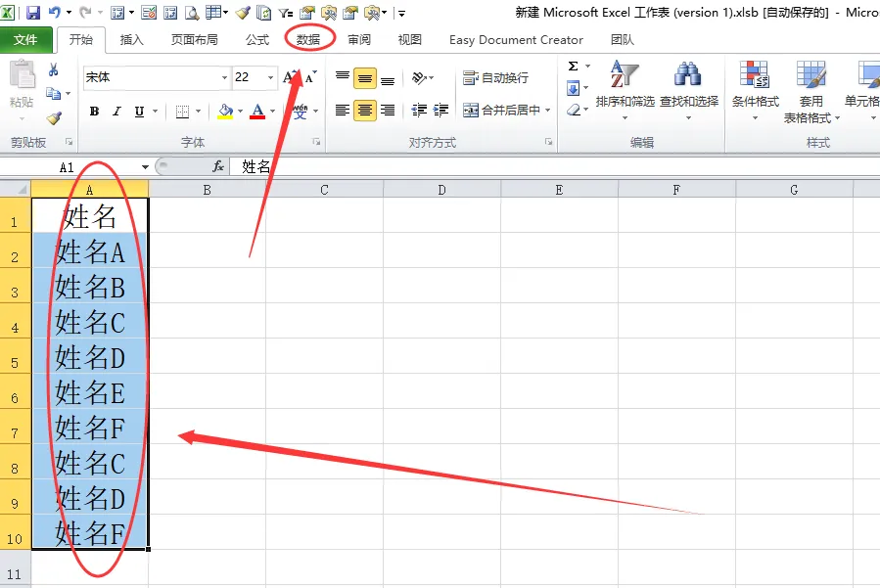This screenshot has width=880, height=588.
Task: Select row 5 header
Action: tap(15, 356)
